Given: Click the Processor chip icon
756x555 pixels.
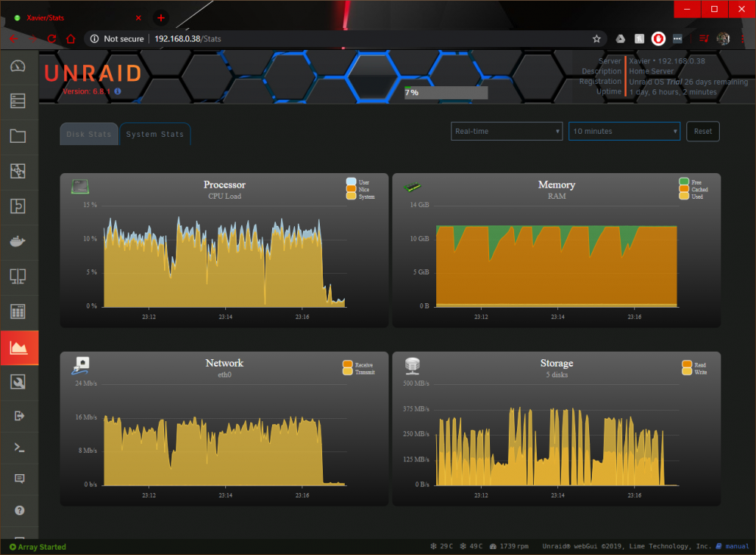Looking at the screenshot, I should click(80, 187).
